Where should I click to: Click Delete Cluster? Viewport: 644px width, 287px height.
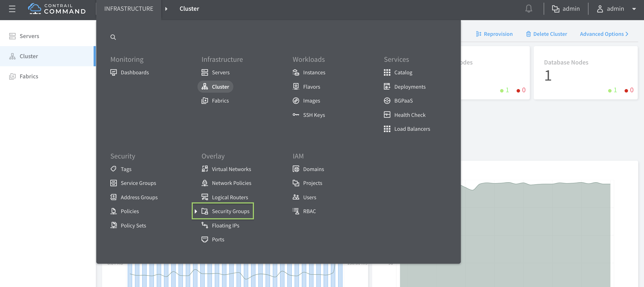point(547,34)
